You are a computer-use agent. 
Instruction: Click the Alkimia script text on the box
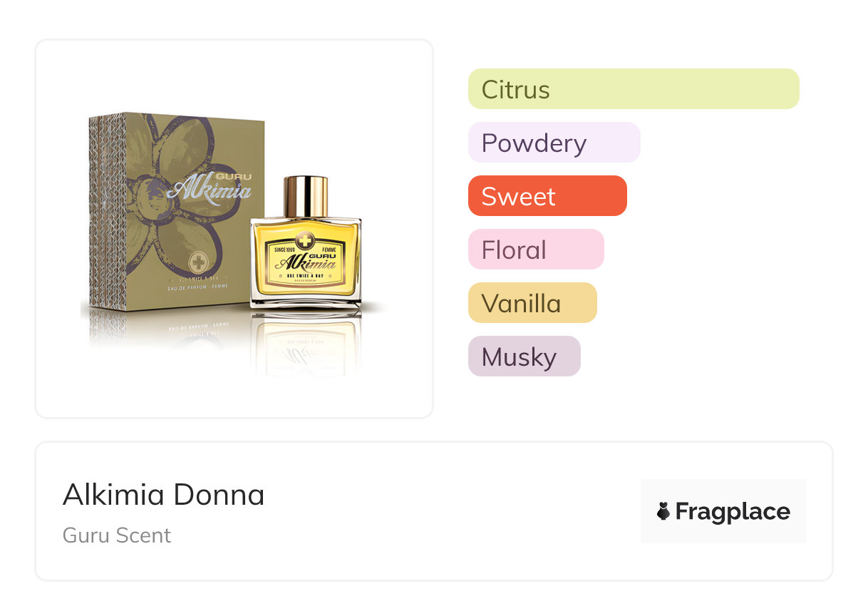208,190
